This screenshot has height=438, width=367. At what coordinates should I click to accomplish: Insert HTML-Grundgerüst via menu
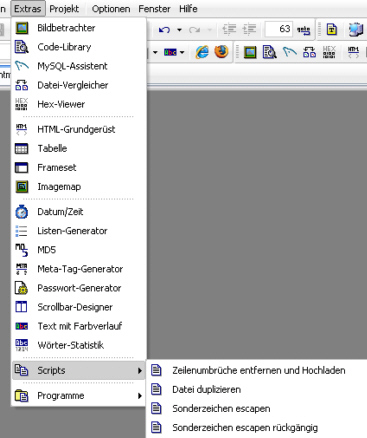79,129
